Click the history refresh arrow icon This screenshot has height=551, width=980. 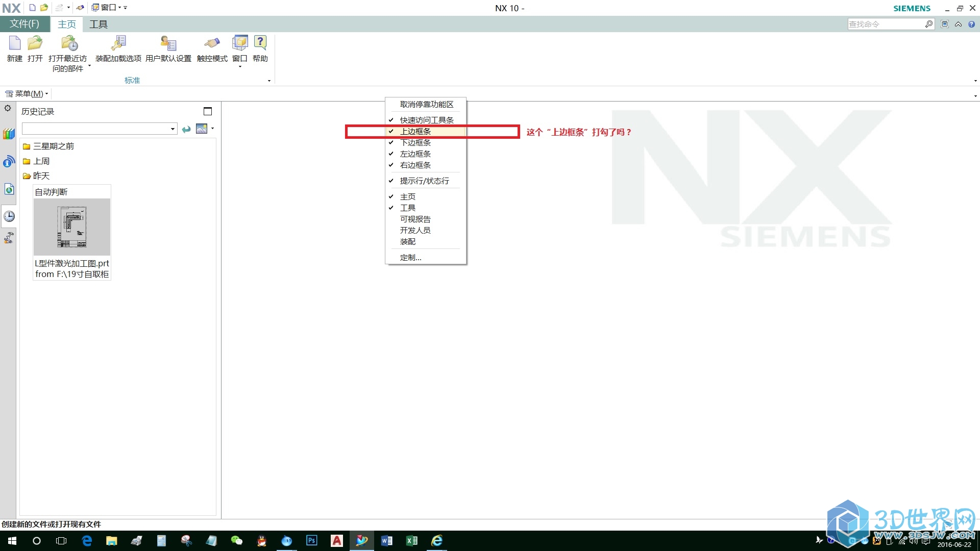[x=186, y=129]
